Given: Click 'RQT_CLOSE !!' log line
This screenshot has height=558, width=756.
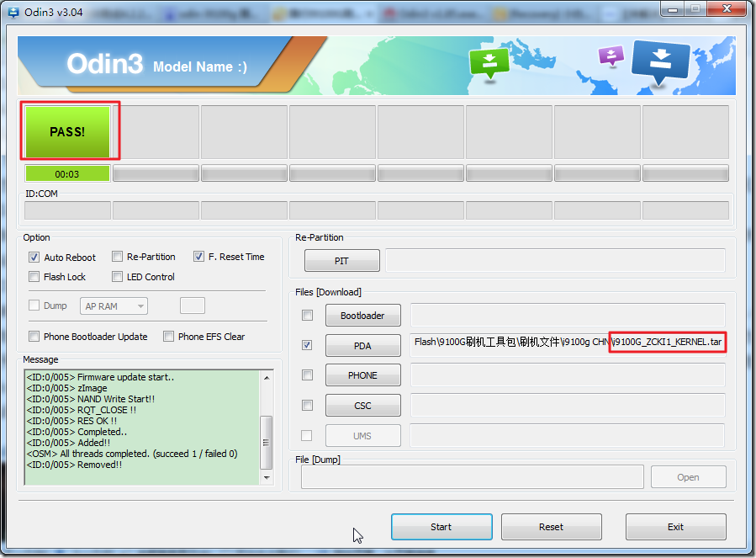Looking at the screenshot, I should [82, 410].
